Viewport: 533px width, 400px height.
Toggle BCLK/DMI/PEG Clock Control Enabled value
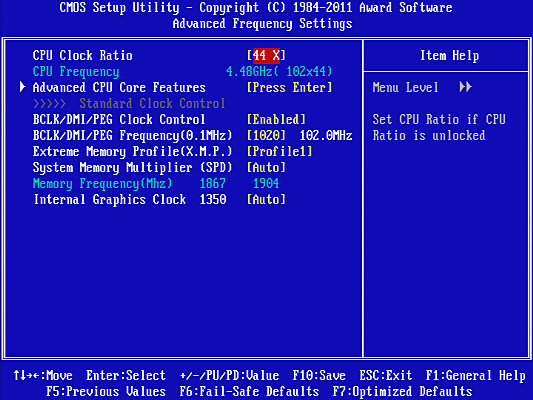coord(276,119)
